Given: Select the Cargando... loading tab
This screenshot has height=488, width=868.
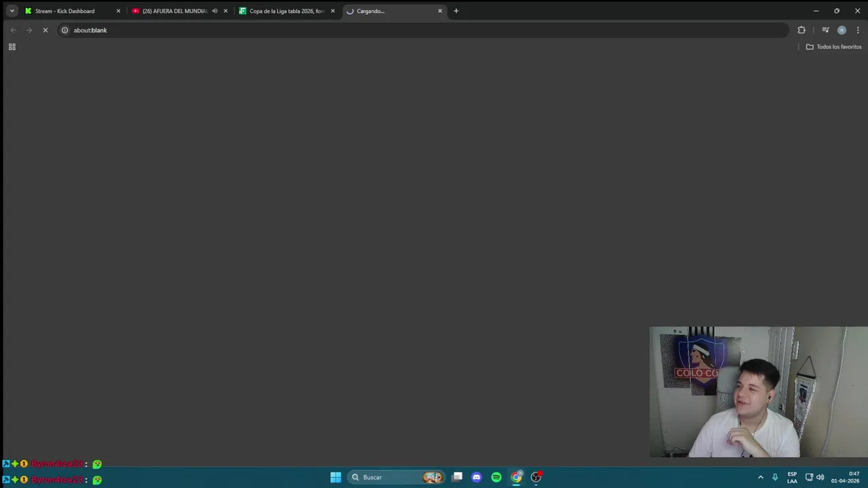Looking at the screenshot, I should (x=394, y=11).
